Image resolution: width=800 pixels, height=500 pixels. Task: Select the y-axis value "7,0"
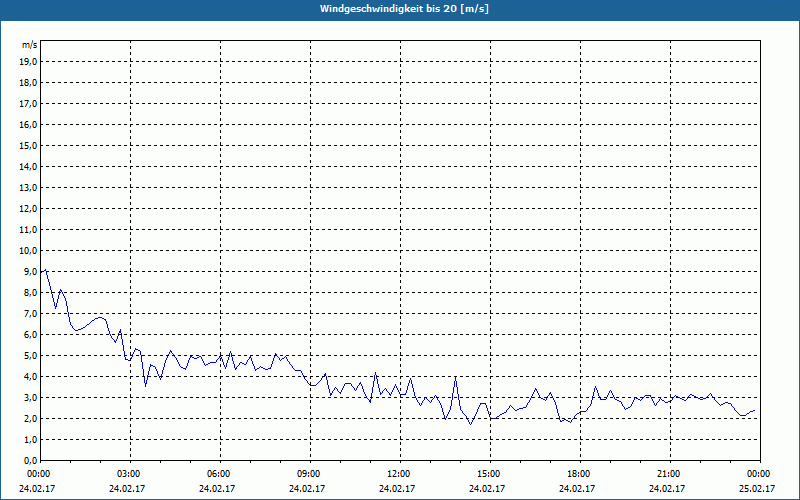(x=30, y=314)
